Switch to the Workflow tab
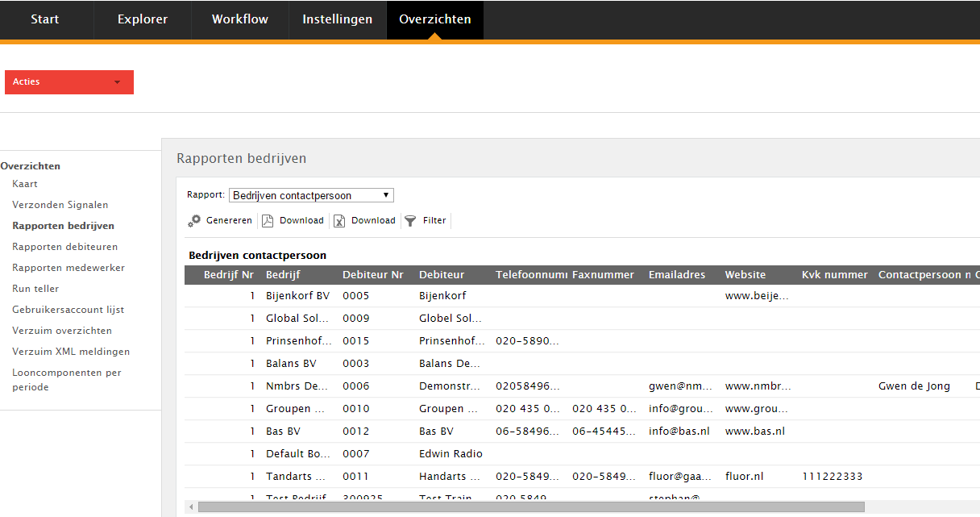 click(240, 19)
